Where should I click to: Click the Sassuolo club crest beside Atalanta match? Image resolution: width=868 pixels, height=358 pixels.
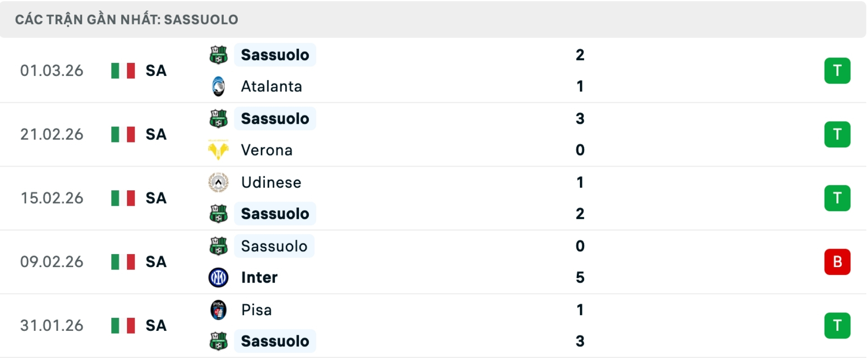point(219,55)
